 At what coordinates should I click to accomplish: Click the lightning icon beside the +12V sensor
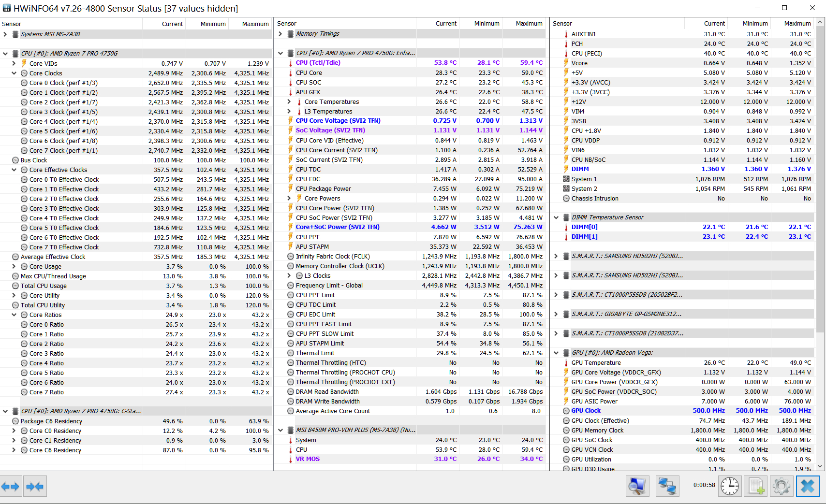pos(566,101)
